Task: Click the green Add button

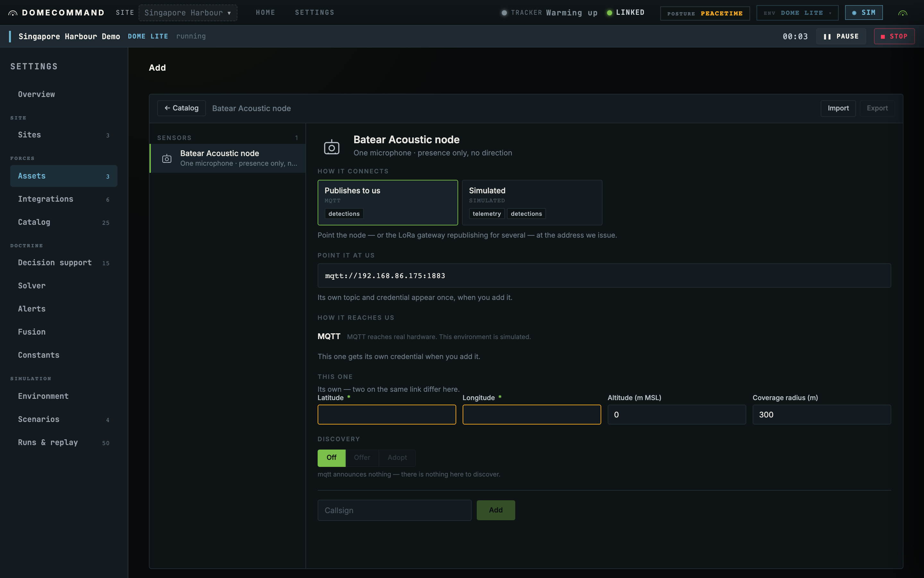Action: 496,510
